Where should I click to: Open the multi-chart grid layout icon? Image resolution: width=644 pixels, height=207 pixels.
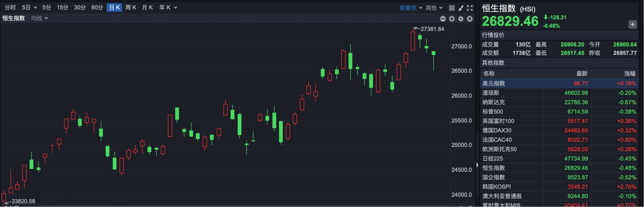[x=452, y=8]
